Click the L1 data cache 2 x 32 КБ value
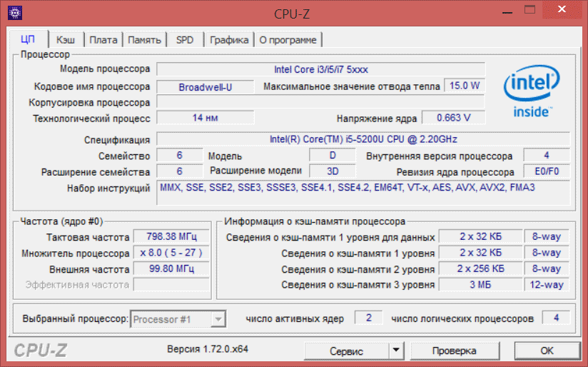Viewport: 588px width, 367px height. coord(481,237)
